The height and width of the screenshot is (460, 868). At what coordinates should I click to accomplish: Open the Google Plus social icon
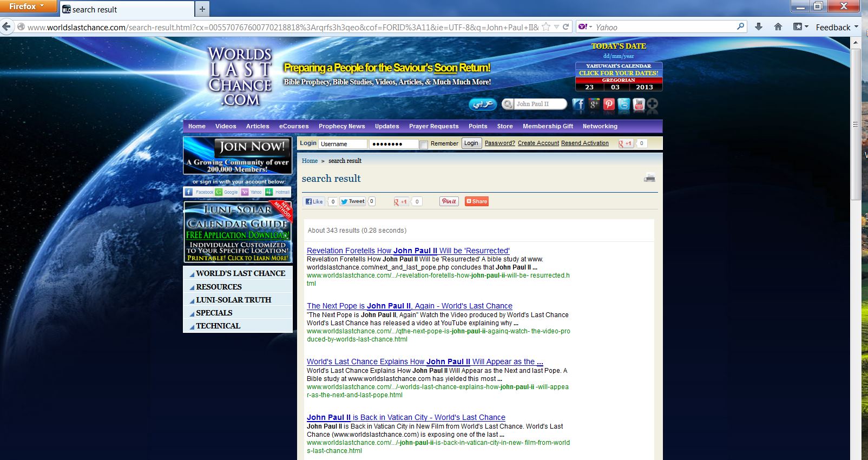(594, 104)
